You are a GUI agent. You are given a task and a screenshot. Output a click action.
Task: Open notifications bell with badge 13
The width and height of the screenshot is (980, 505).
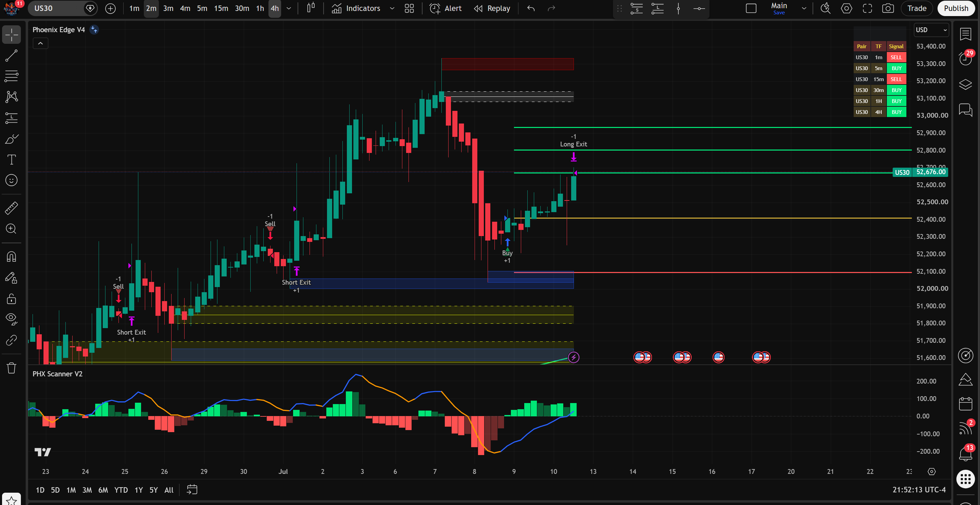click(x=966, y=453)
